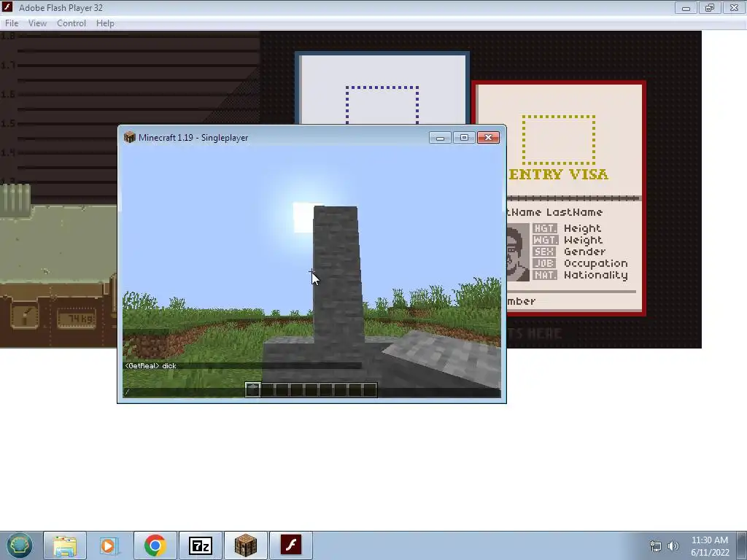Click the volume speaker tray icon
The height and width of the screenshot is (560, 747).
coord(673,546)
